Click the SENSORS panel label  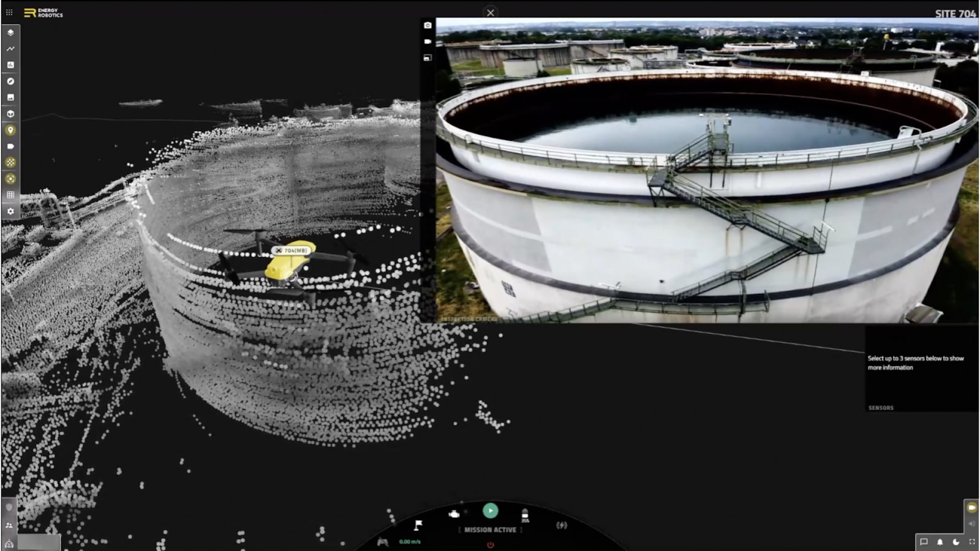pos(881,408)
